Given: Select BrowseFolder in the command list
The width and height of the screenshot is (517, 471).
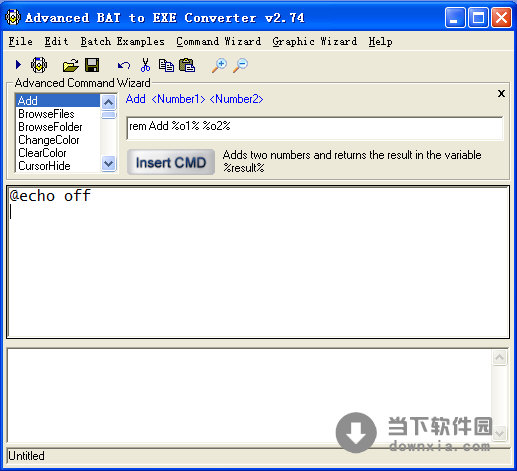Looking at the screenshot, I should pos(58,127).
